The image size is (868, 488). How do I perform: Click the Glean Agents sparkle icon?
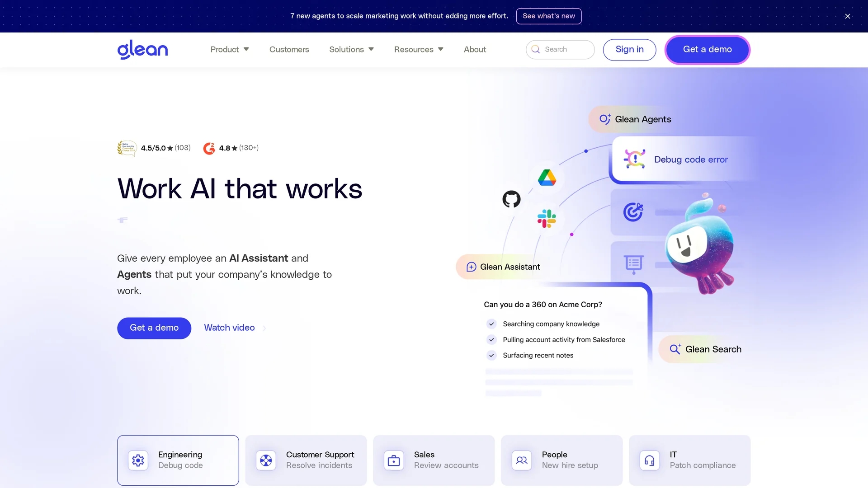coord(605,119)
